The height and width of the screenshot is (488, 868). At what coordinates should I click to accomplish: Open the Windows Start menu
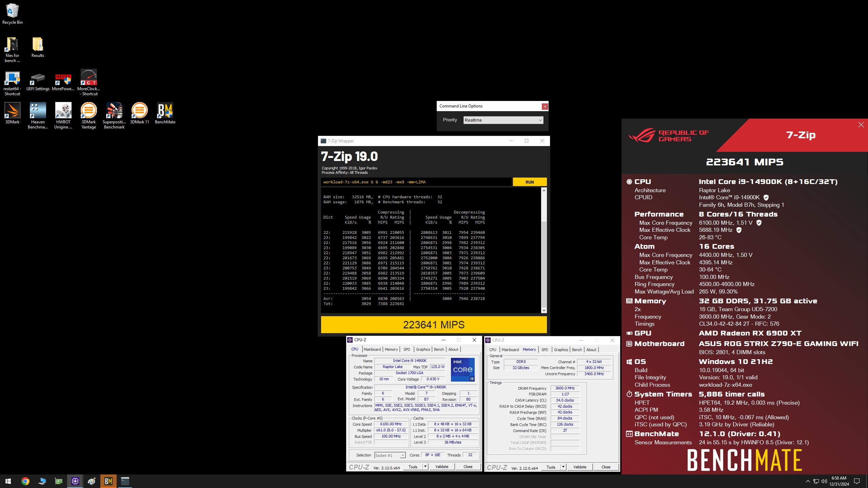point(8,481)
